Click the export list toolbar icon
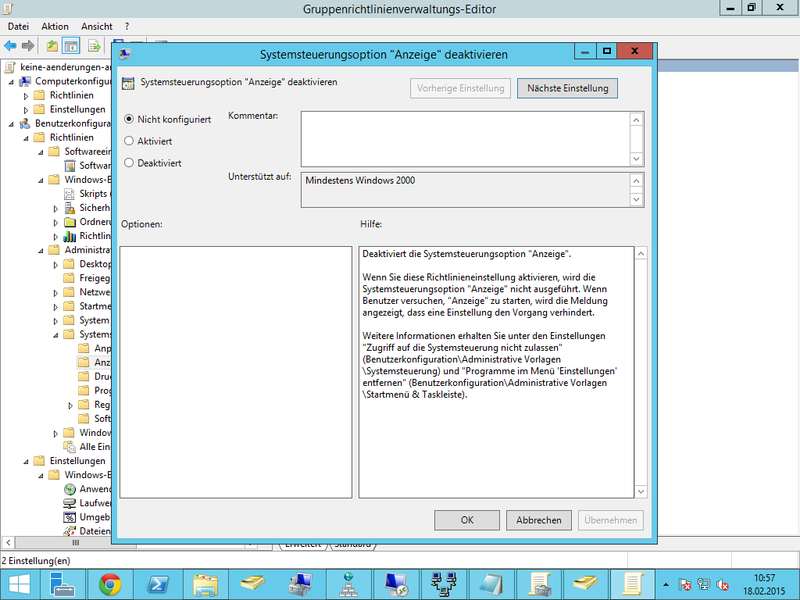The width and height of the screenshot is (800, 600). 94,46
